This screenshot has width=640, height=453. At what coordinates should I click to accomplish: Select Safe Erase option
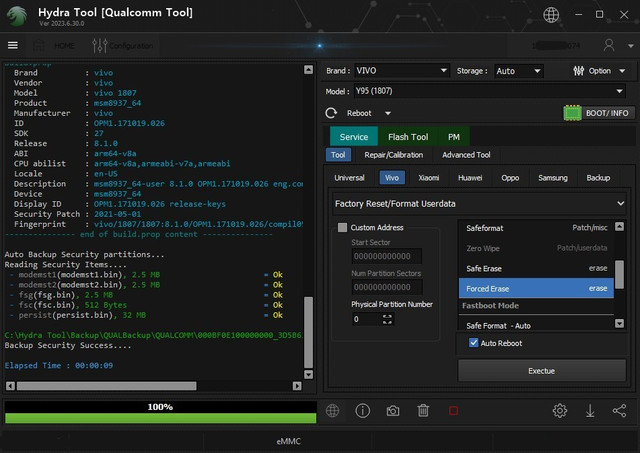click(536, 269)
